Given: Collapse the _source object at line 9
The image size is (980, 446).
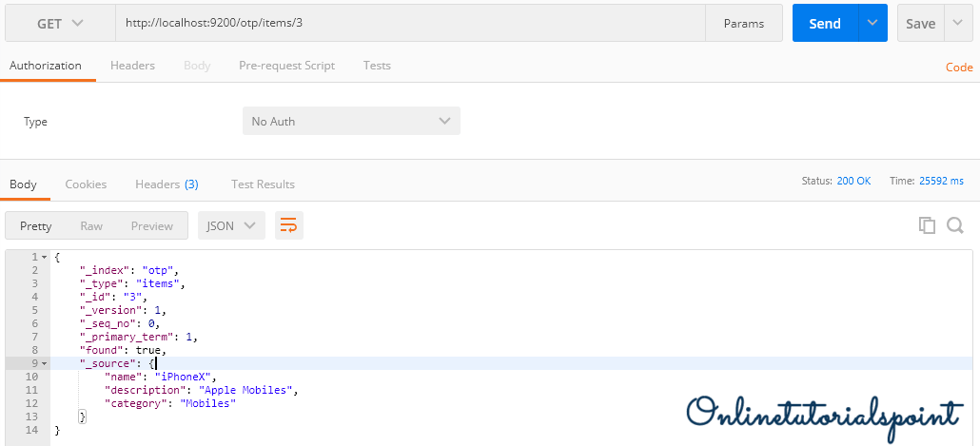Looking at the screenshot, I should pyautogui.click(x=44, y=363).
